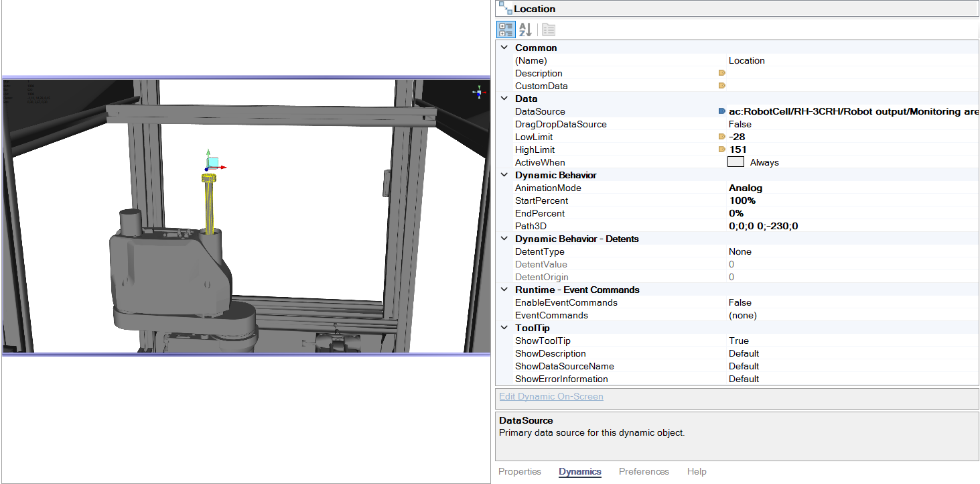Collapse the Common section

click(504, 48)
